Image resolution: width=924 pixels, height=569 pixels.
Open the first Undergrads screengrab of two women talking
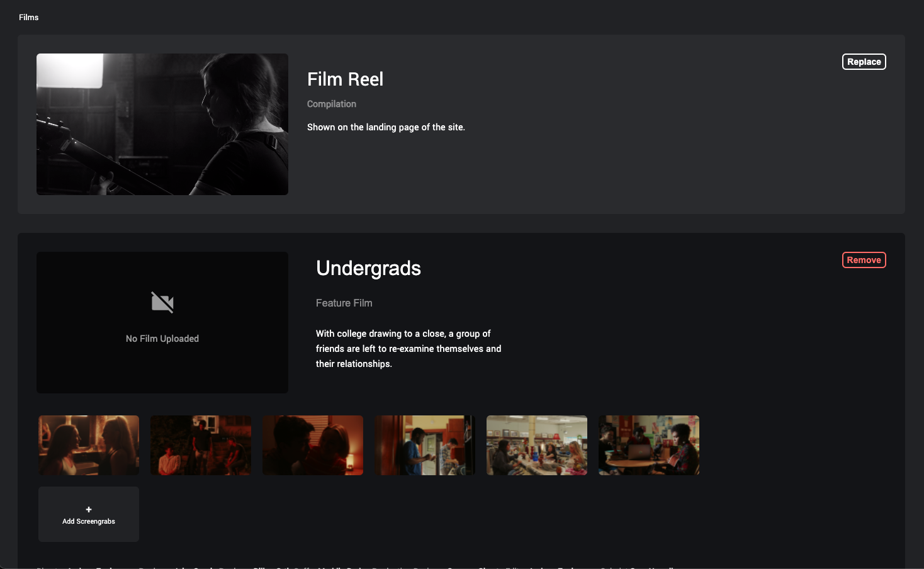tap(88, 445)
